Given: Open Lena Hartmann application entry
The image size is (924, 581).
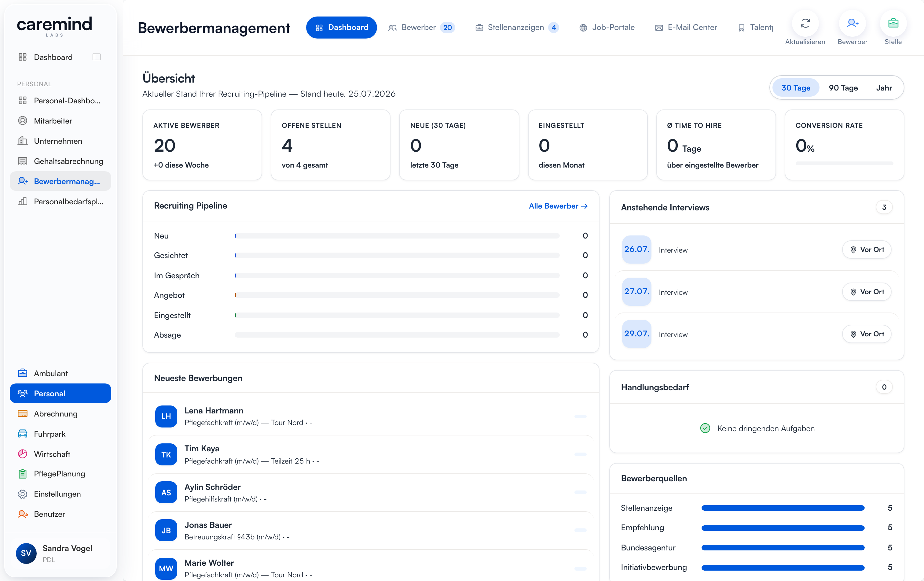Looking at the screenshot, I should (x=371, y=416).
